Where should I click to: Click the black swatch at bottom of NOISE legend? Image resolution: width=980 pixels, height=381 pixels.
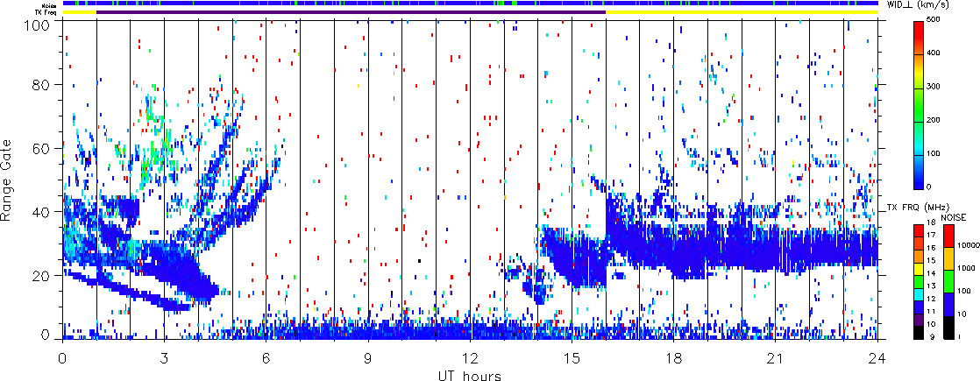948,328
